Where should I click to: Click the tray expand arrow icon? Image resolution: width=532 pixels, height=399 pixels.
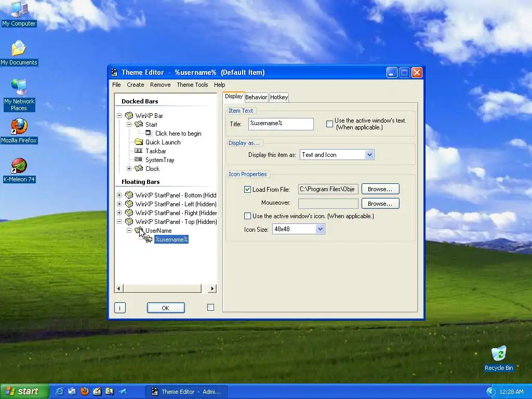tap(490, 392)
